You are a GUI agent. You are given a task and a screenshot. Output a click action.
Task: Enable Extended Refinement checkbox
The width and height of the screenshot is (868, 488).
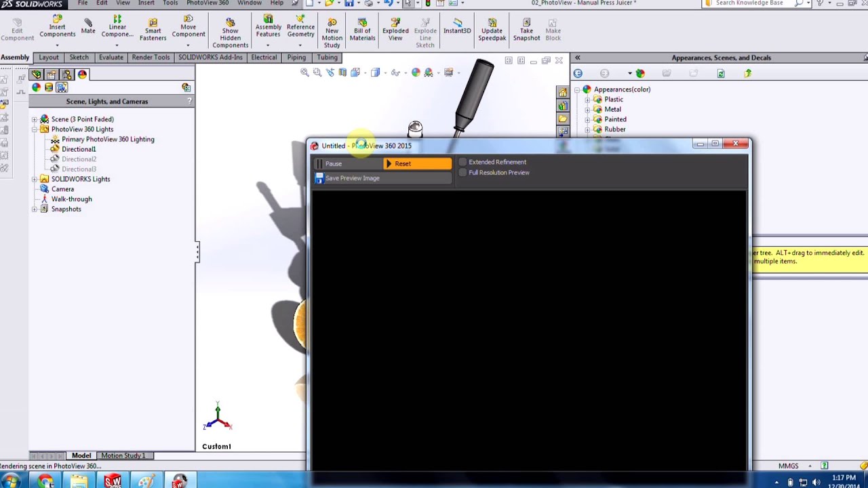point(463,162)
